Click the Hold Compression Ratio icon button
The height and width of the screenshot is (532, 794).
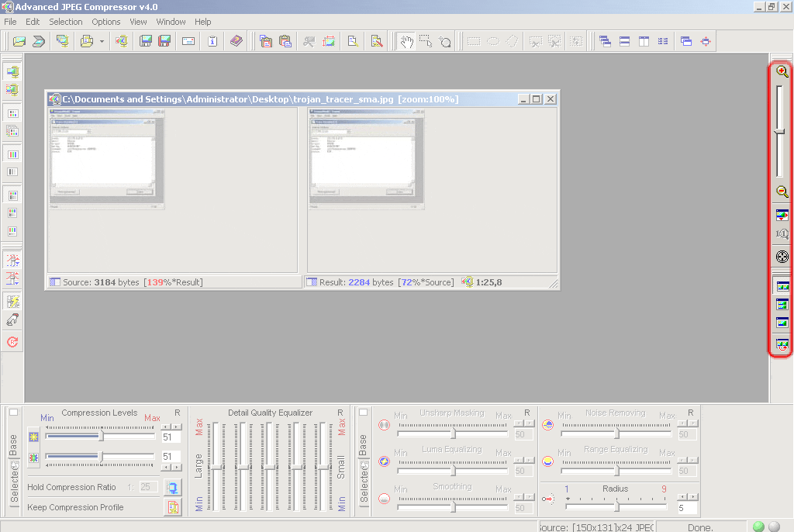pyautogui.click(x=172, y=488)
